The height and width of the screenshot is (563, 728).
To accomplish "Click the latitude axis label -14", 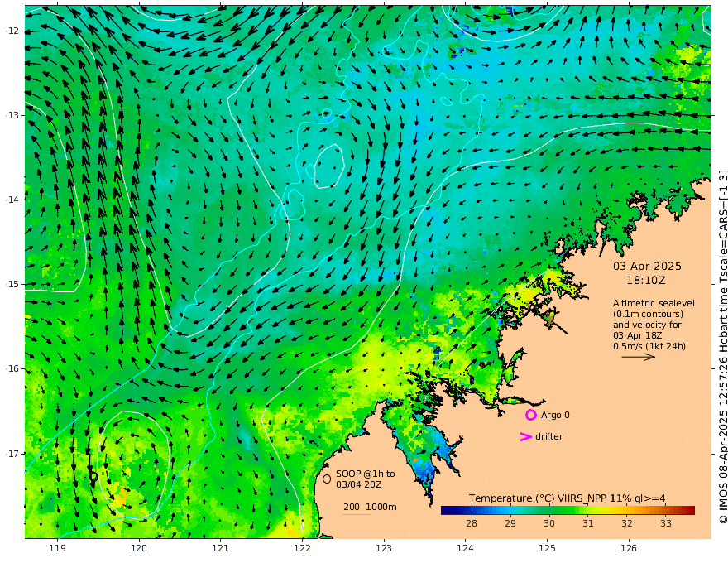I will pyautogui.click(x=12, y=200).
